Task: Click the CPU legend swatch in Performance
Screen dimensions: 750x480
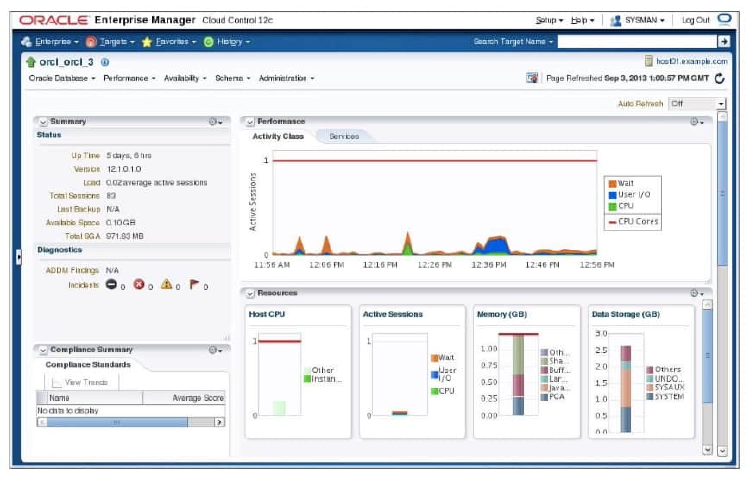Action: click(x=612, y=207)
